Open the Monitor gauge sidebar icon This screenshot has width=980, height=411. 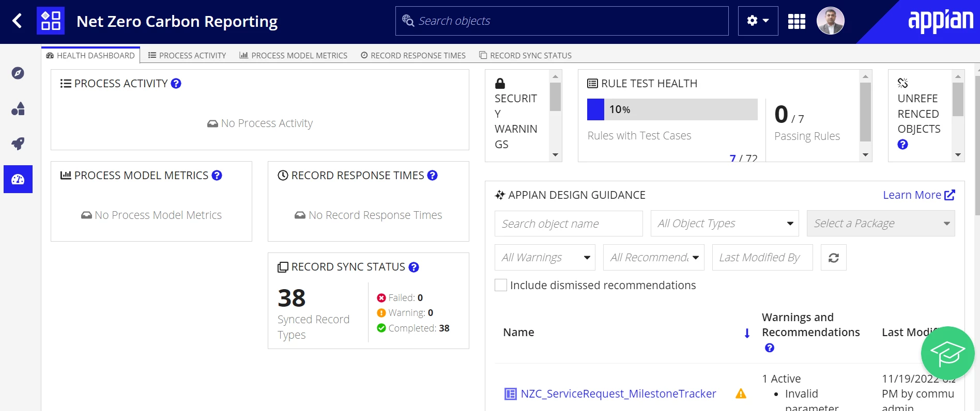(x=18, y=179)
